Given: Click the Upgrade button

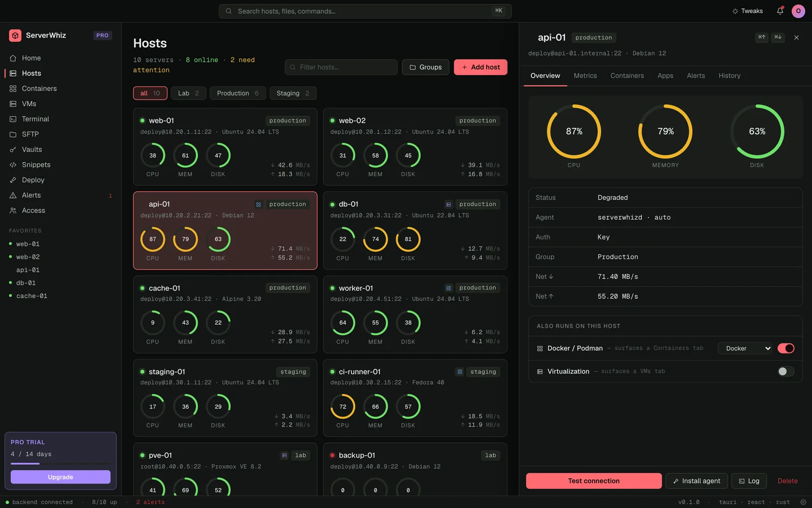Looking at the screenshot, I should coord(60,477).
